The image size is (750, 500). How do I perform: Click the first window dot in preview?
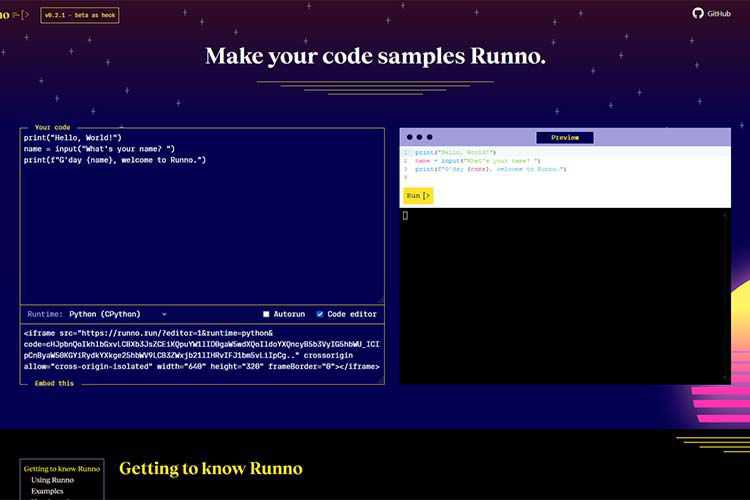tap(408, 137)
